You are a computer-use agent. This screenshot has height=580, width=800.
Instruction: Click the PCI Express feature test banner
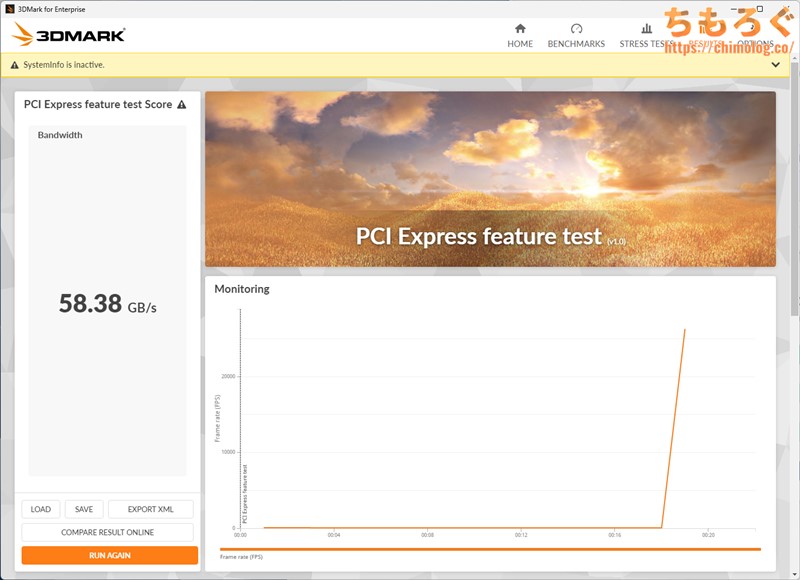click(490, 180)
